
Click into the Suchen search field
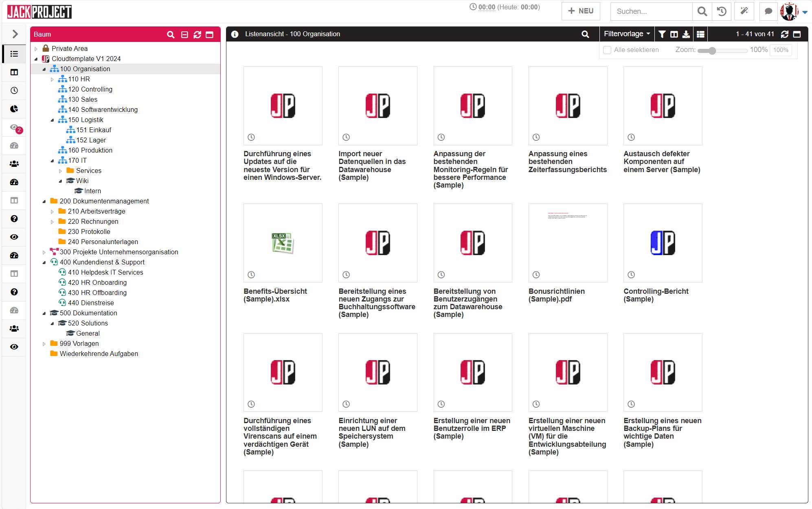pos(651,11)
